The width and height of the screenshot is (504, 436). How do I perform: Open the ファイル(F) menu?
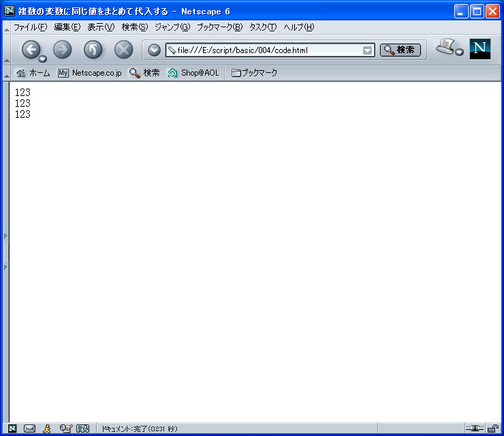tap(30, 27)
